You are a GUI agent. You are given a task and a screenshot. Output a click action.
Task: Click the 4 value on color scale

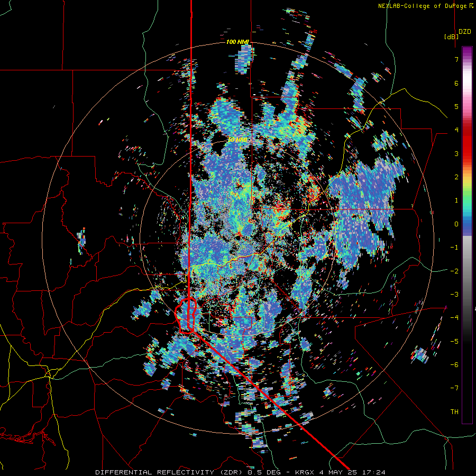tap(456, 130)
